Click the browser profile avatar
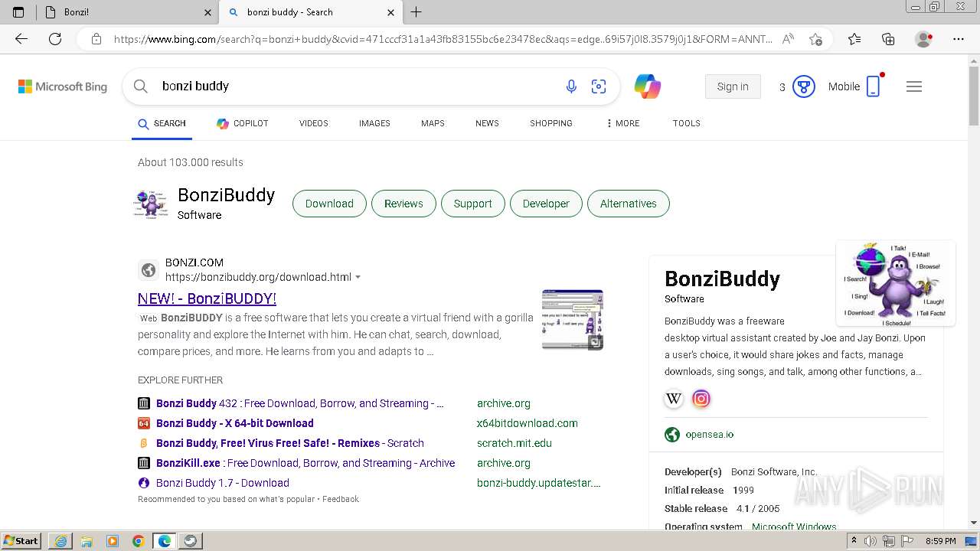The image size is (980, 551). [924, 39]
